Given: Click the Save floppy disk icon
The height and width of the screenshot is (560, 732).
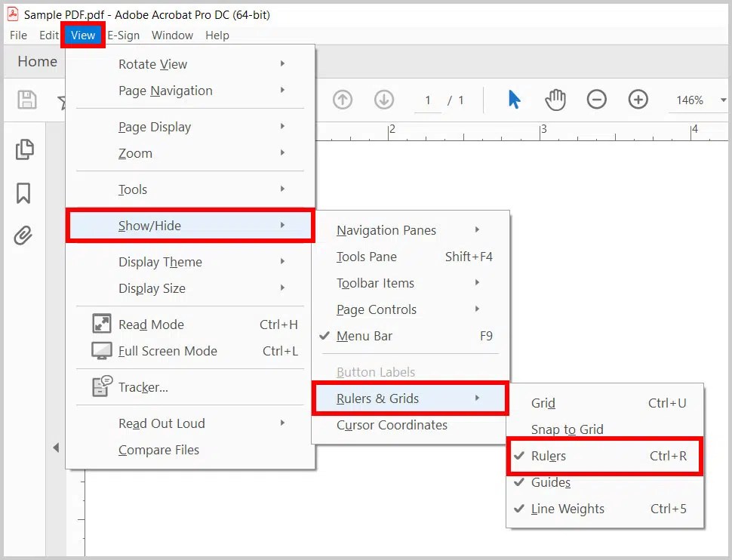Looking at the screenshot, I should (26, 100).
